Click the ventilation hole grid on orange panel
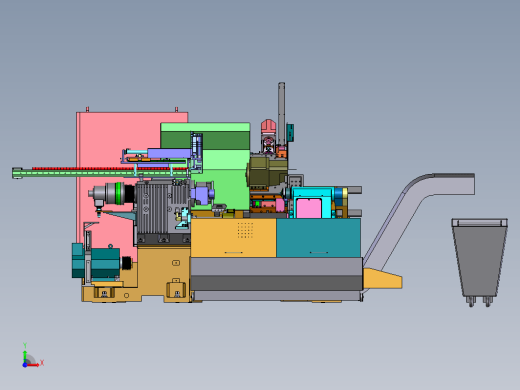 [245, 230]
